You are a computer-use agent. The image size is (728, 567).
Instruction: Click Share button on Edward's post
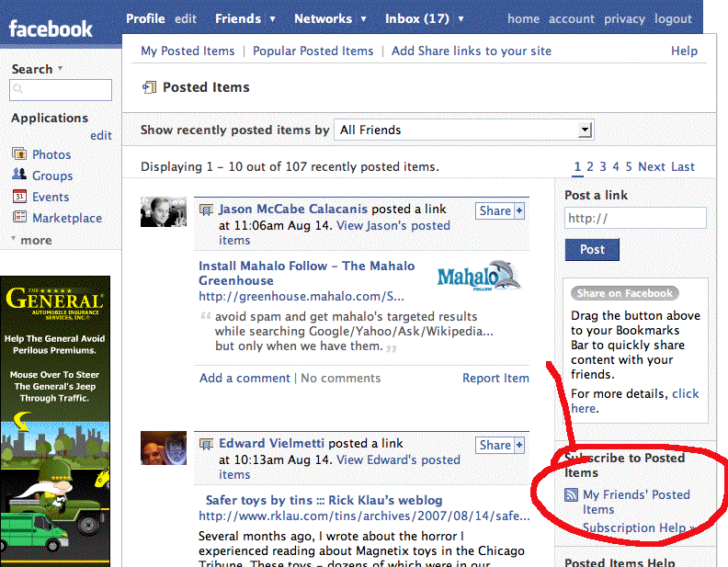tap(500, 445)
